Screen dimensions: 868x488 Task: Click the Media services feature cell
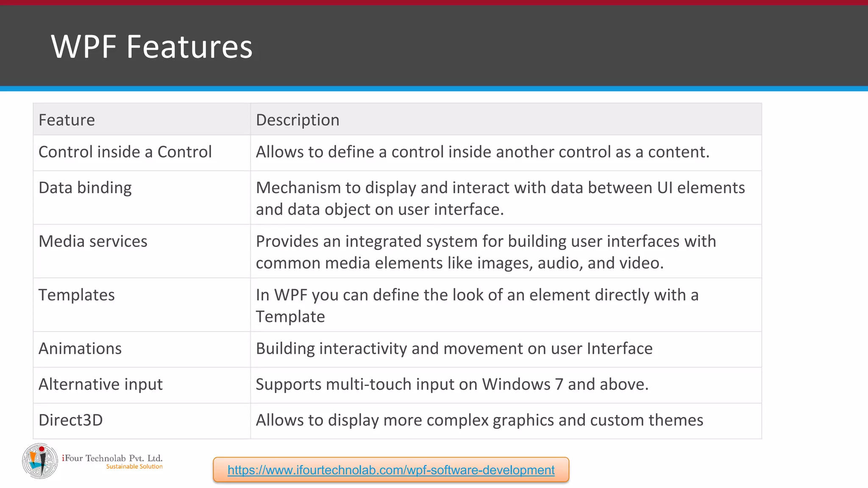tap(142, 251)
